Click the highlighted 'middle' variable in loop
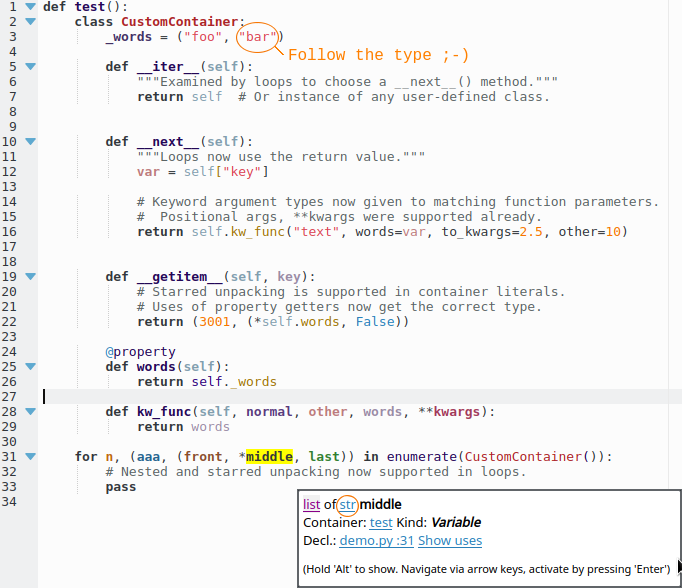Image resolution: width=682 pixels, height=588 pixels. coord(269,457)
